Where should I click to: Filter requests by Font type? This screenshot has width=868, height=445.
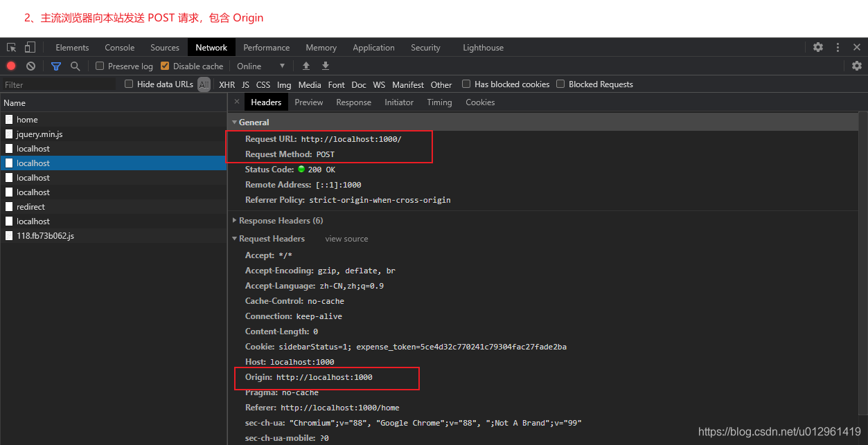337,84
